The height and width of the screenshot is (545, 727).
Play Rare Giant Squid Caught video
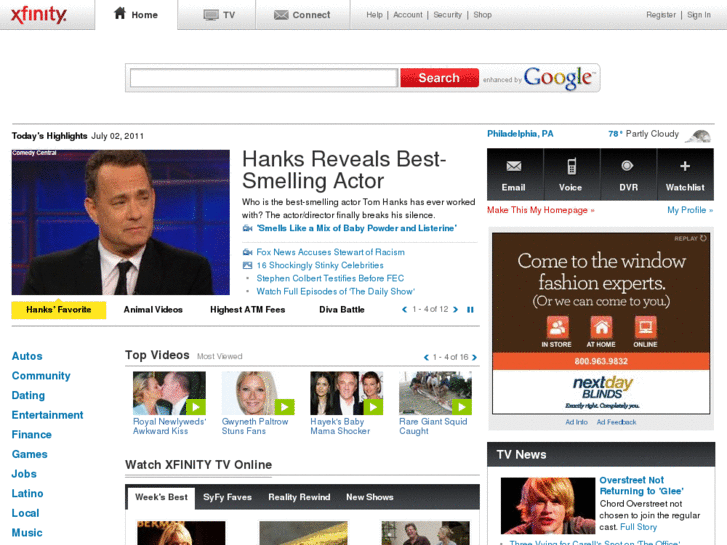tap(435, 393)
